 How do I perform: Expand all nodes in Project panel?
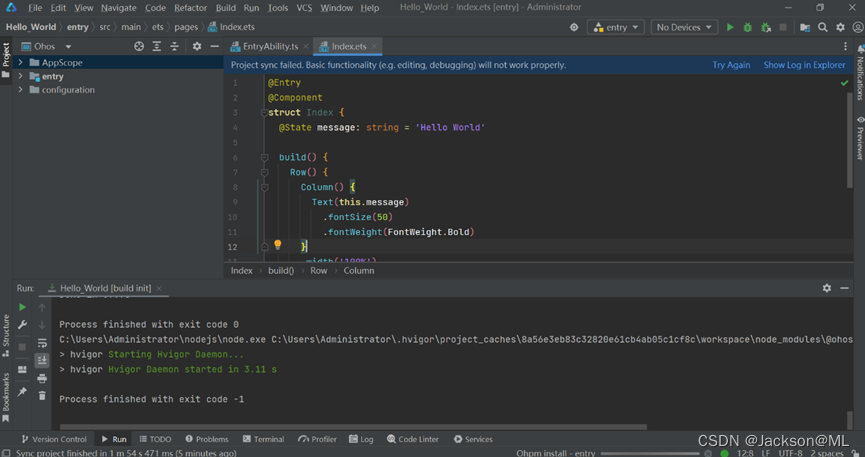tap(157, 46)
